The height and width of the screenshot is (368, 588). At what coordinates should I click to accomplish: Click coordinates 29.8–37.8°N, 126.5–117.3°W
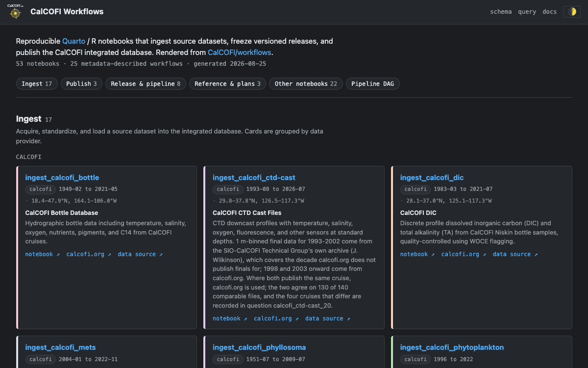[262, 201]
